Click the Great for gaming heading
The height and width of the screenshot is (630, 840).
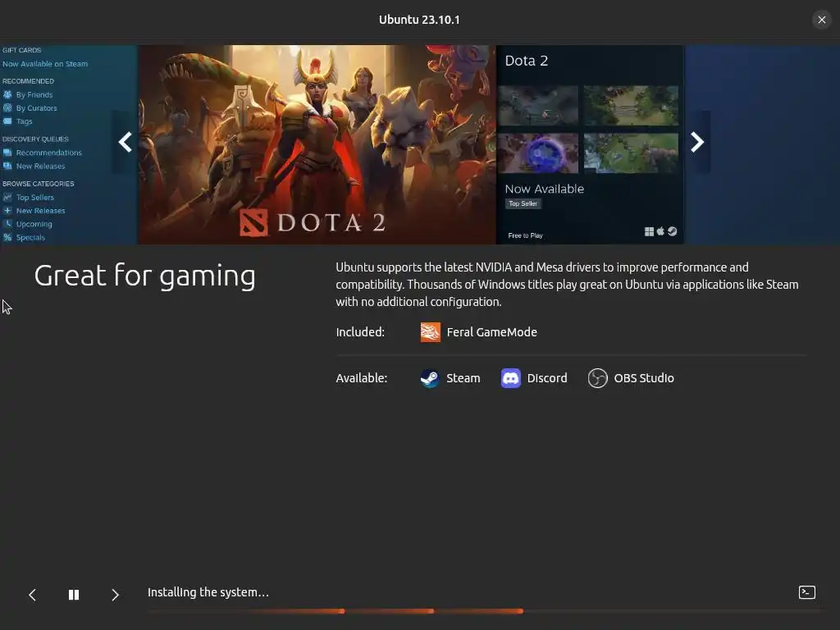click(145, 276)
